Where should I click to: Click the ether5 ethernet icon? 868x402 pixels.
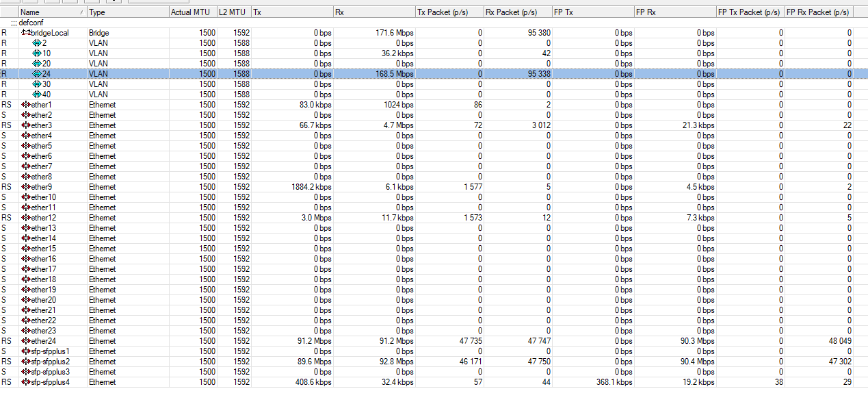tap(26, 146)
